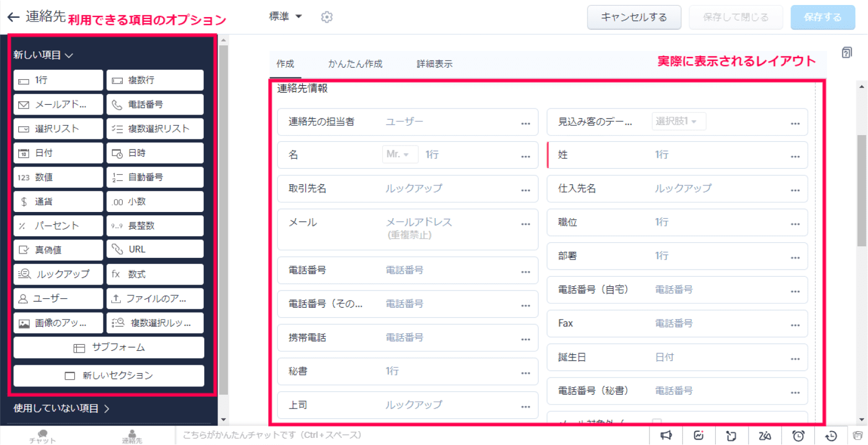The height and width of the screenshot is (445, 868).
Task: Switch to the 作成 tab
Action: [285, 64]
